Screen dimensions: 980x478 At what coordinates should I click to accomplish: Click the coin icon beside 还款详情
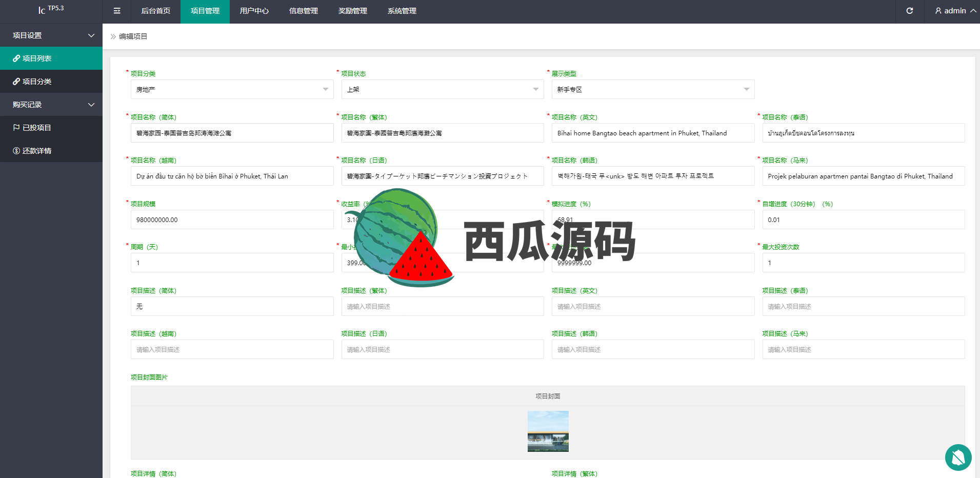pos(16,151)
